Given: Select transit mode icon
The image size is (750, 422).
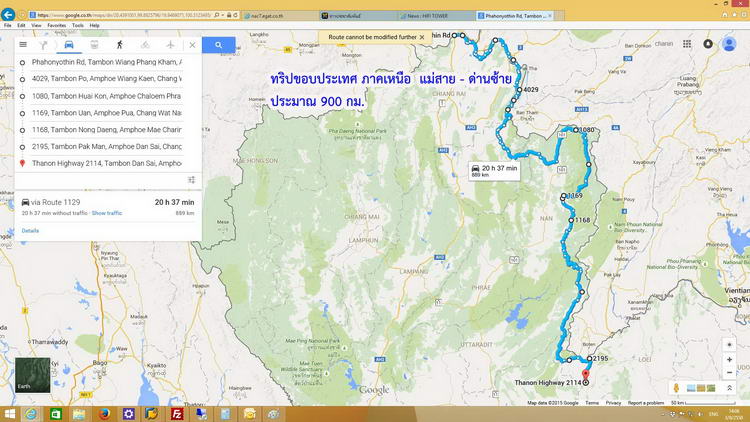Looking at the screenshot, I should click(x=94, y=45).
